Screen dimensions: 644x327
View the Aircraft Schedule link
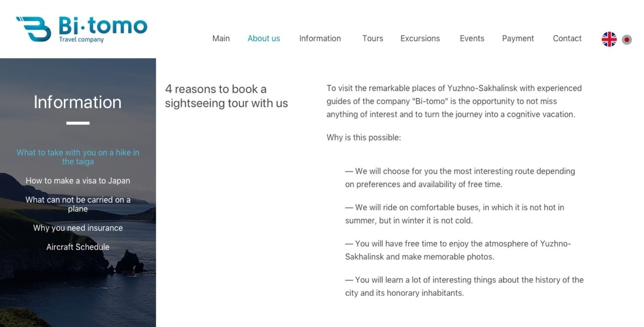pos(78,247)
